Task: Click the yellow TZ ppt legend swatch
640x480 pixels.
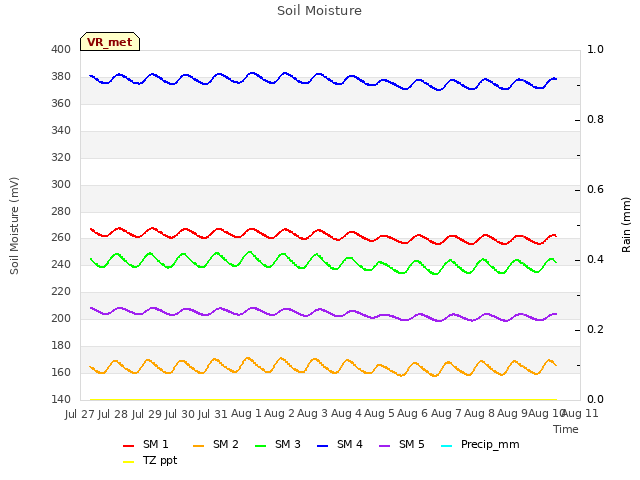Action: (129, 462)
